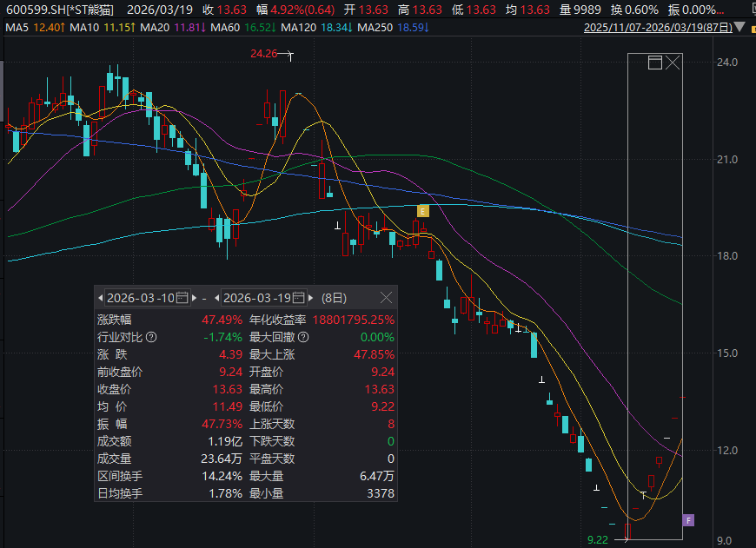Step end date back with left arrow
The width and height of the screenshot is (756, 548).
coord(218,297)
